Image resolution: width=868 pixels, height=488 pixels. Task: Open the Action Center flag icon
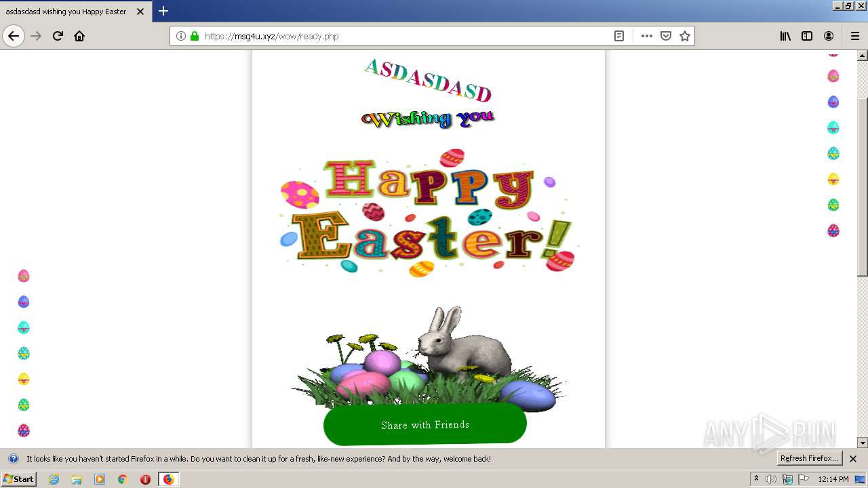tap(804, 479)
